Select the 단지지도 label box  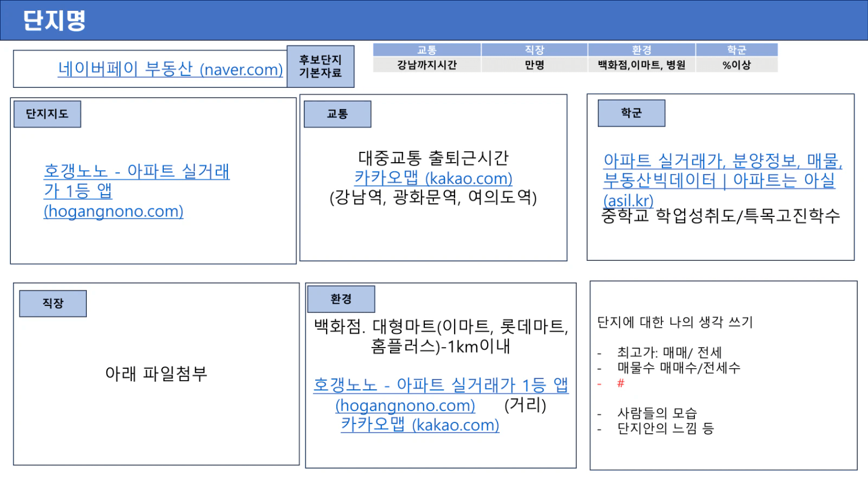(x=47, y=114)
